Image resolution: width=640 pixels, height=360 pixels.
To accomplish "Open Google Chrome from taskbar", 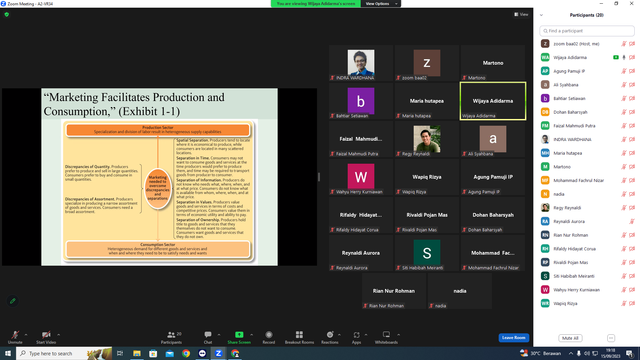I will tap(186, 353).
